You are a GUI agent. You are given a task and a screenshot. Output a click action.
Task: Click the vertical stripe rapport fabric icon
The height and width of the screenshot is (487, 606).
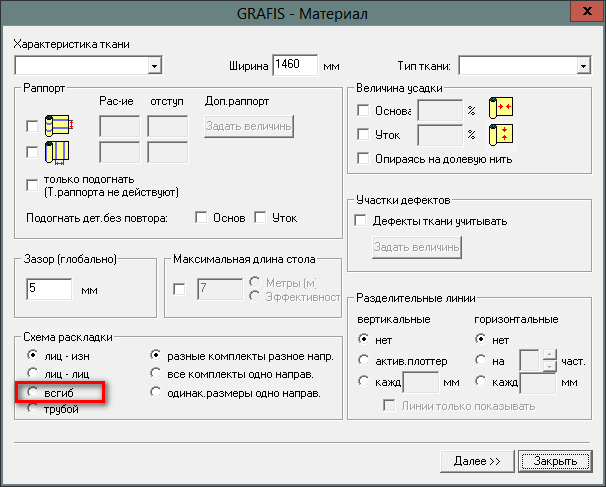click(56, 152)
